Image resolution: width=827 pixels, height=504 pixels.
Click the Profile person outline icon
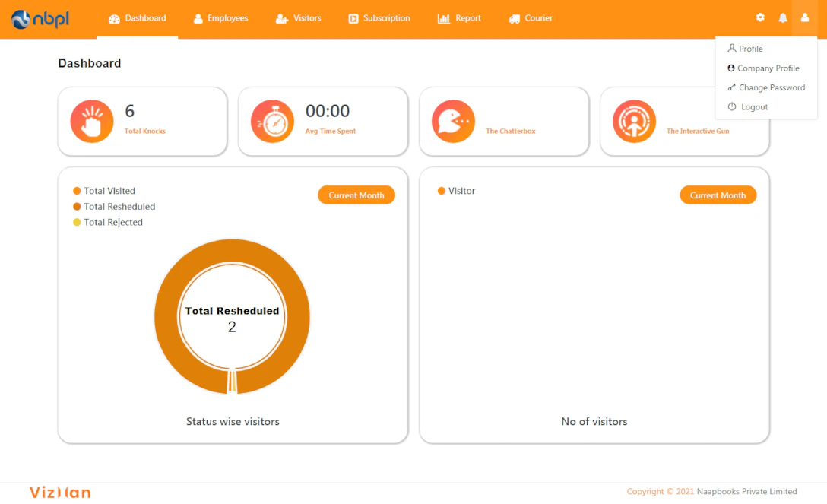[731, 48]
